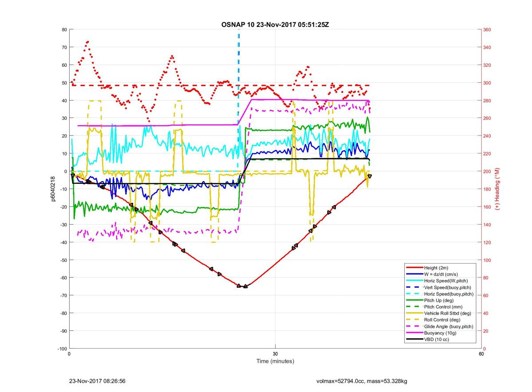Click the triangle marker at dive start
Image resolution: width=532 pixels, height=392 pixels.
pos(73,176)
